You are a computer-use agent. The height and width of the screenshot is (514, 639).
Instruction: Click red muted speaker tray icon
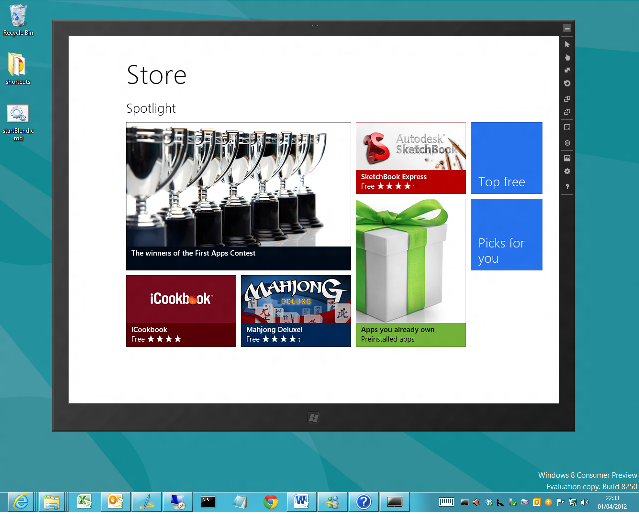pyautogui.click(x=476, y=502)
